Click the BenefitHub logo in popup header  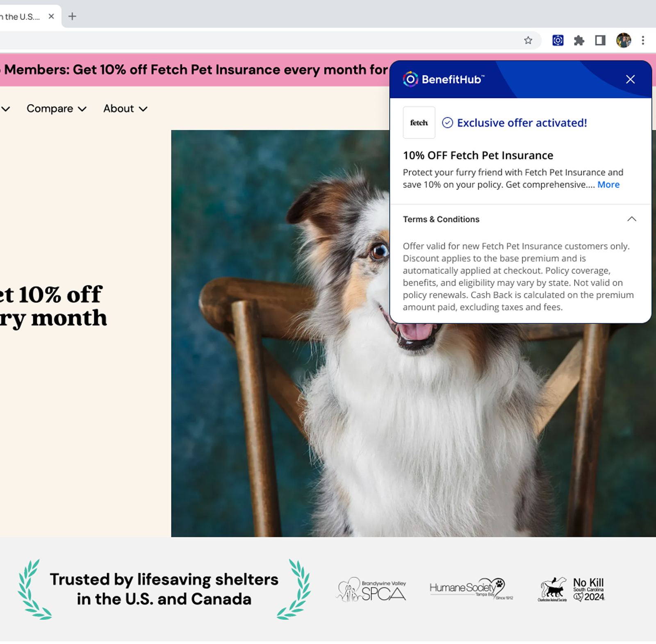pyautogui.click(x=444, y=79)
